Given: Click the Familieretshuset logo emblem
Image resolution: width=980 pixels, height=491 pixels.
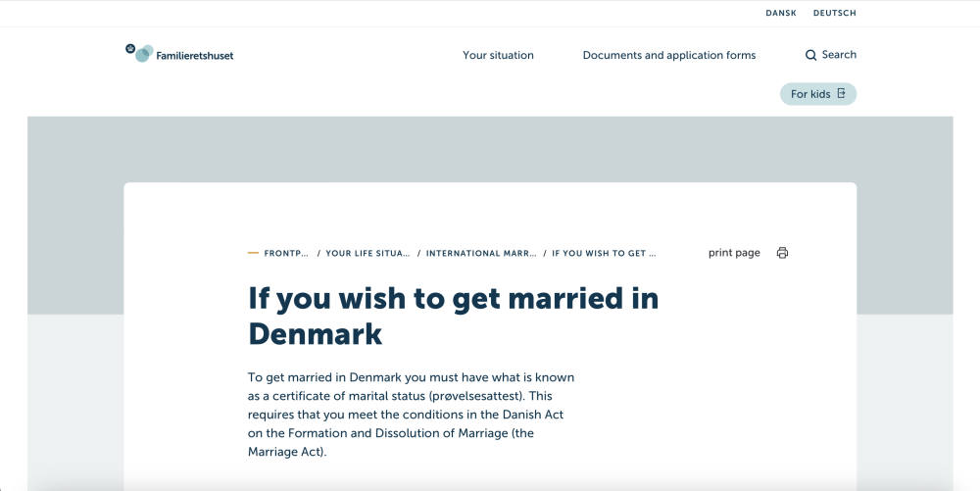Looking at the screenshot, I should pyautogui.click(x=138, y=52).
